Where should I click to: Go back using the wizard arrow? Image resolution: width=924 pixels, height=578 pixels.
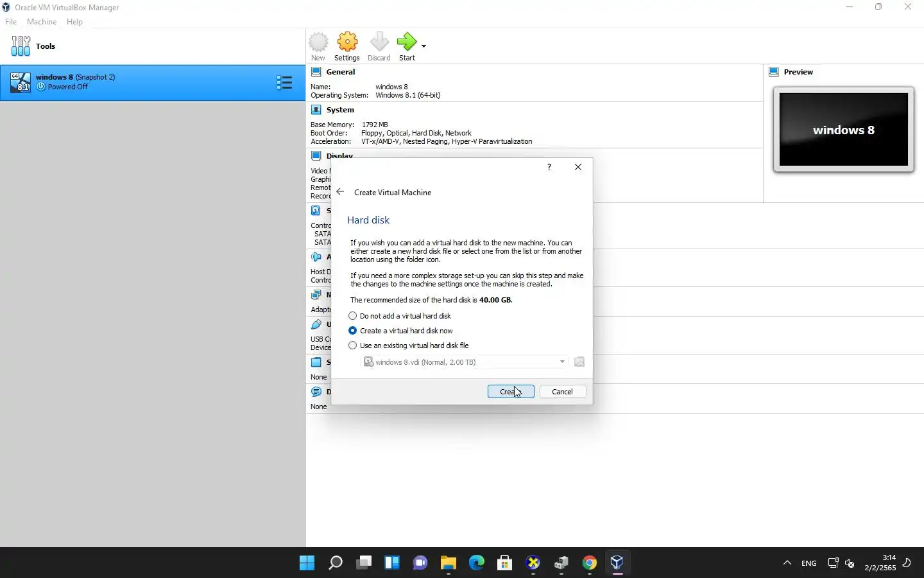340,192
